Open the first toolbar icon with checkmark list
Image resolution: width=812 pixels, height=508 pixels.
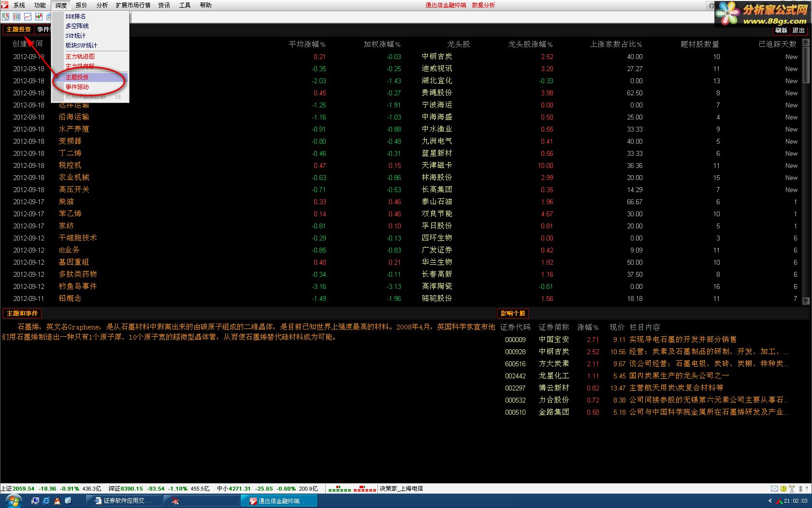[6, 16]
